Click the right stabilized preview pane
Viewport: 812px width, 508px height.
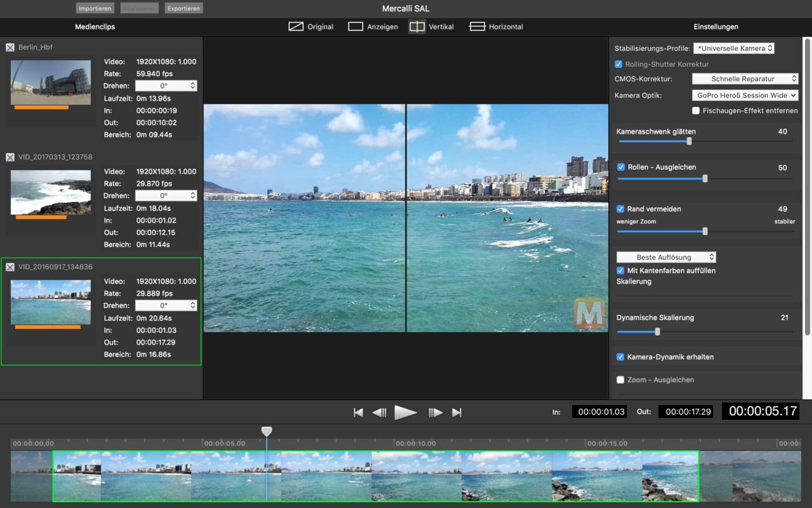point(507,218)
